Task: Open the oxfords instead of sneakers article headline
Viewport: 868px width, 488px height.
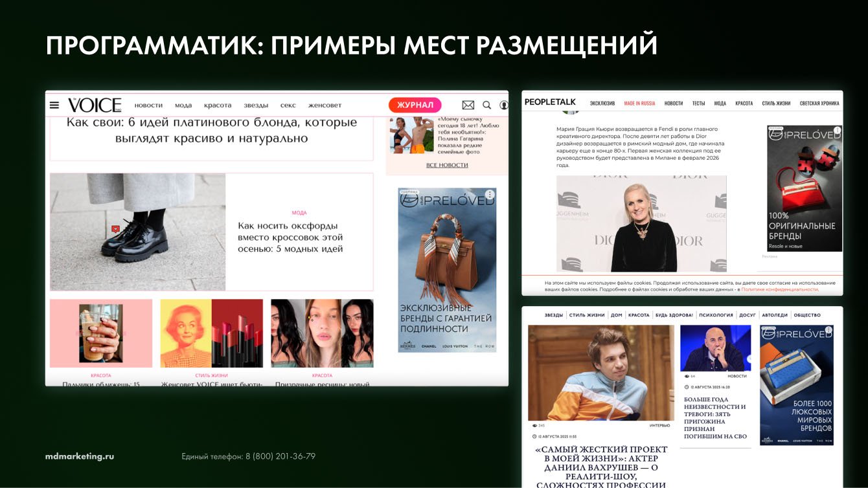Action: pyautogui.click(x=290, y=237)
